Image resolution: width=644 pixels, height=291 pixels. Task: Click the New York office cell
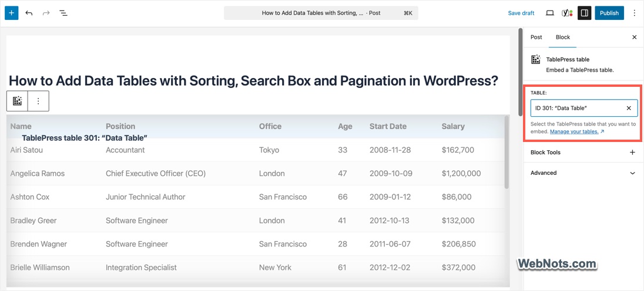tap(275, 268)
